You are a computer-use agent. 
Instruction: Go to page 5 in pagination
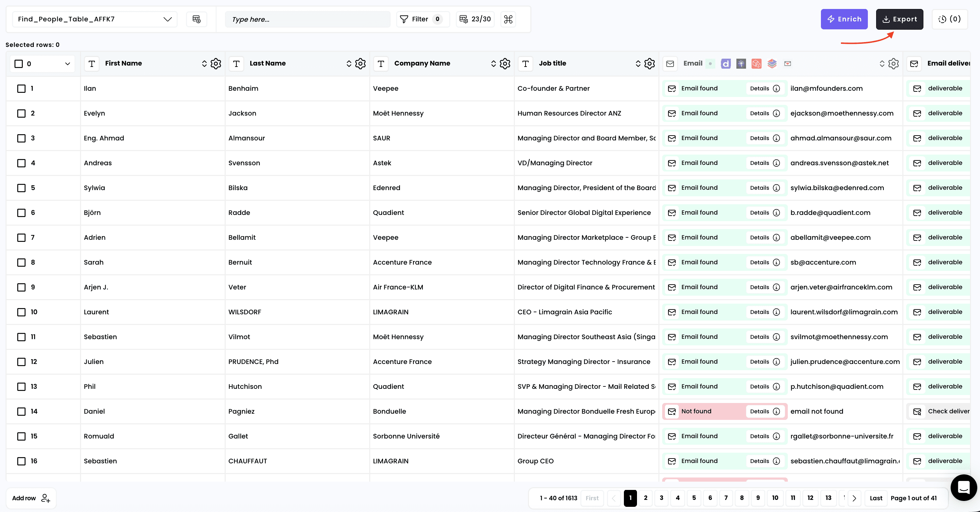(x=694, y=498)
